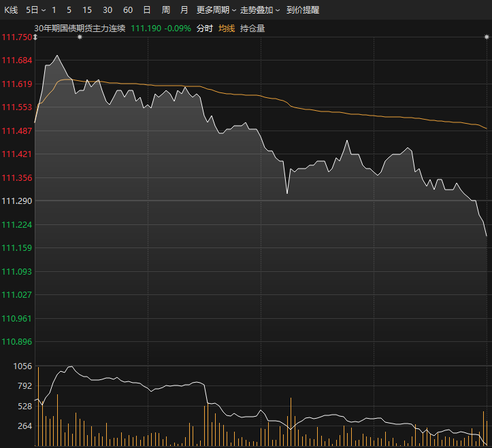The image size is (492, 448).
Task: Open the 走势叠加 overlay dropdown
Action: pos(260,10)
